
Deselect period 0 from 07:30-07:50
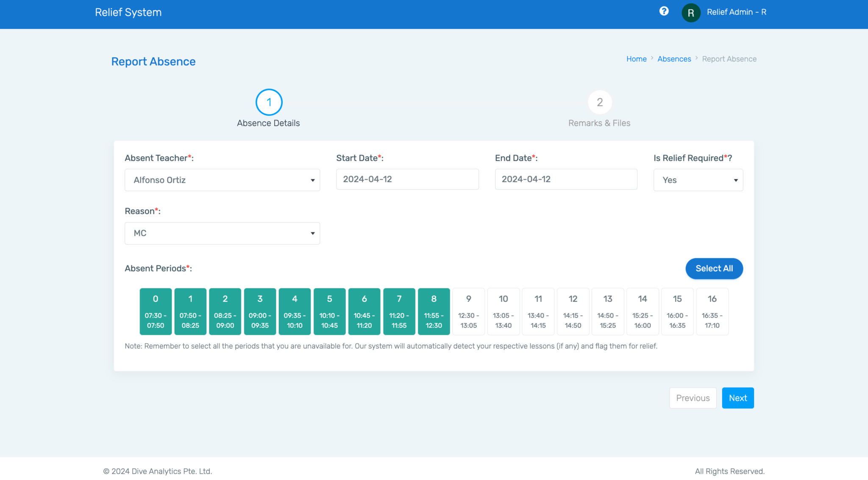[x=155, y=311]
